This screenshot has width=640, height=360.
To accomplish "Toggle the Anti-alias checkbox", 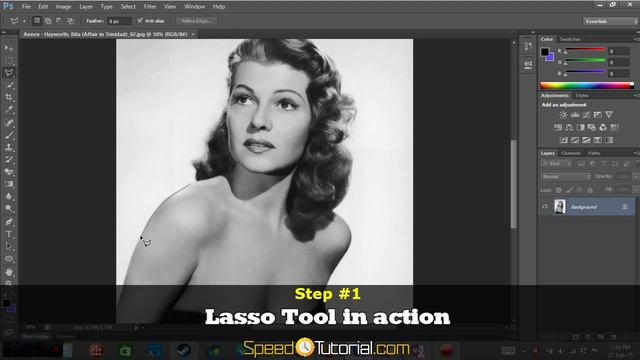I will tap(140, 20).
